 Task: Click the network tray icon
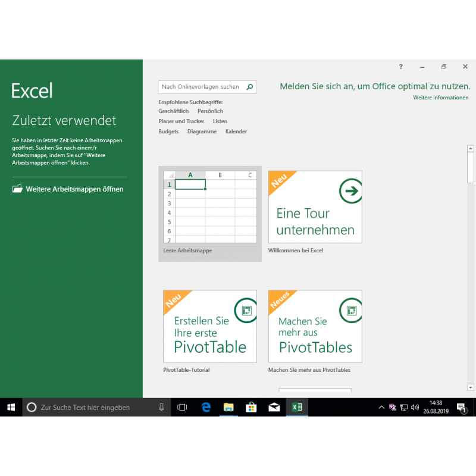pos(404,408)
